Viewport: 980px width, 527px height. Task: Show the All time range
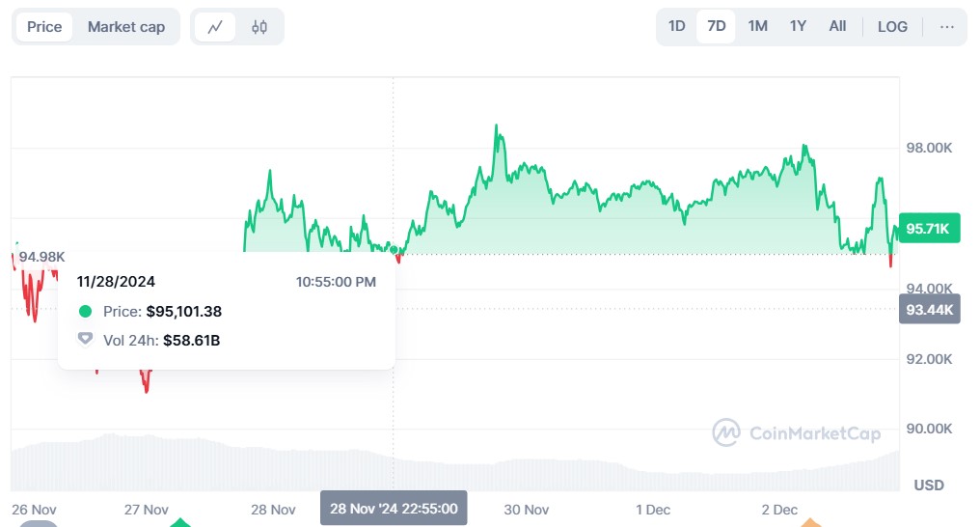(837, 26)
